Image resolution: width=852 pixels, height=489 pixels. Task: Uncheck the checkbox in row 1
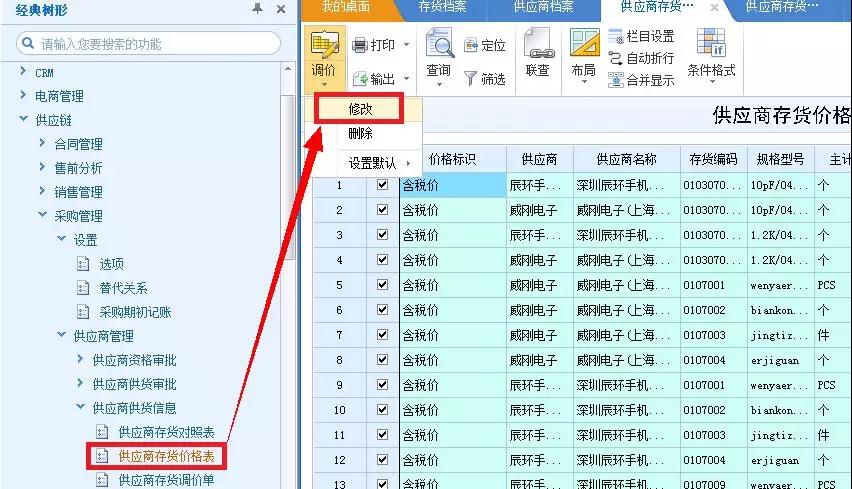[x=382, y=185]
